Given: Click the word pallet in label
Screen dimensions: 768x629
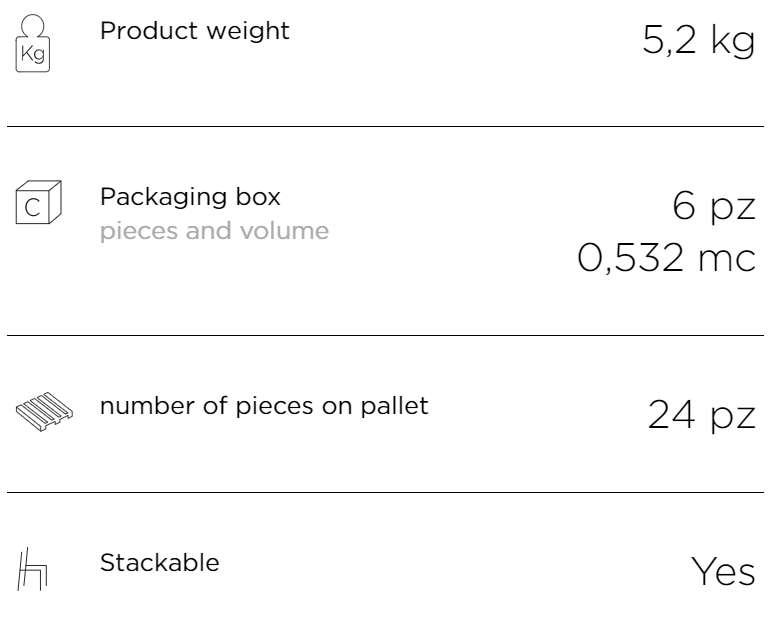Looking at the screenshot, I should click(x=394, y=407).
